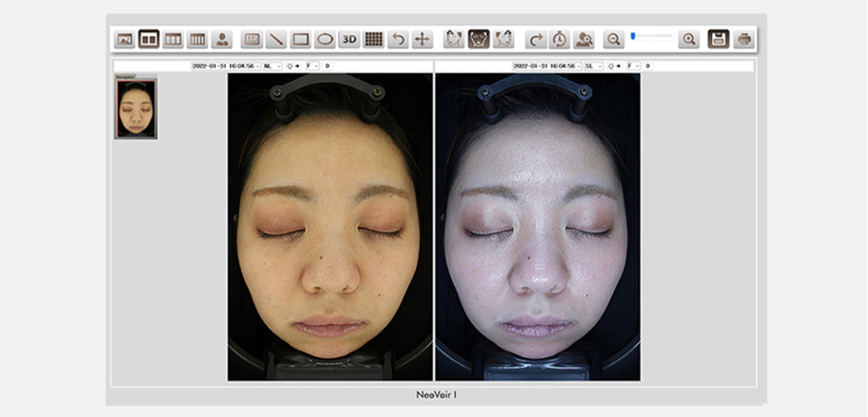This screenshot has width=868, height=417.
Task: Open the SL light mode dropdown
Action: coord(594,66)
